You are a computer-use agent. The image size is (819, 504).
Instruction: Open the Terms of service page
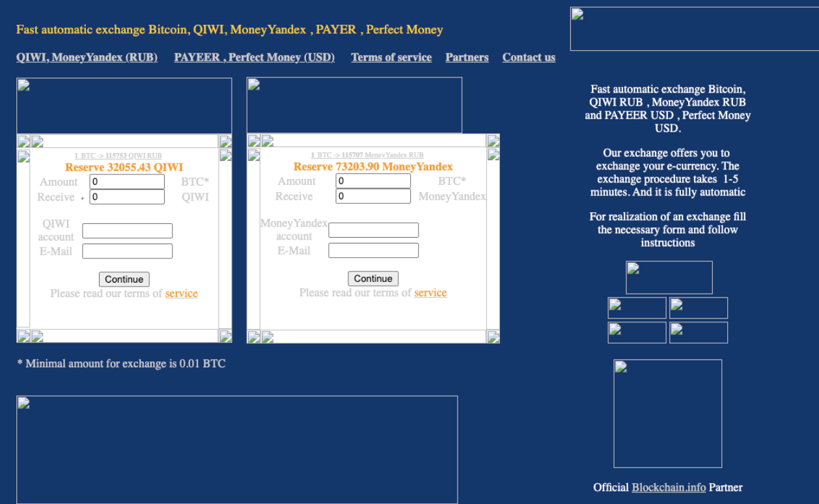[391, 57]
